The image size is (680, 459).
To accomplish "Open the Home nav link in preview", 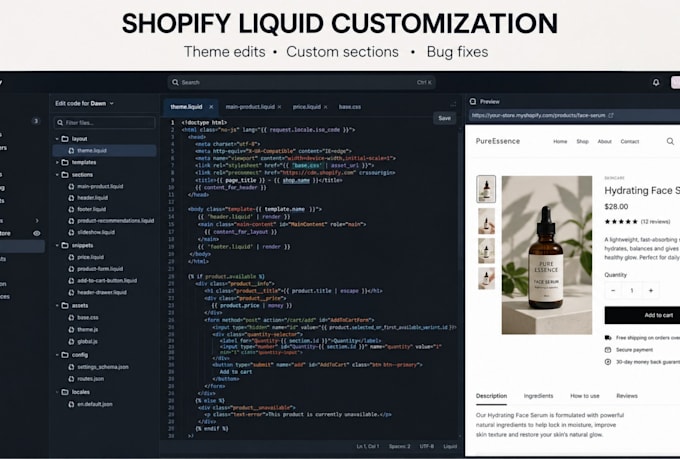I will [x=560, y=141].
